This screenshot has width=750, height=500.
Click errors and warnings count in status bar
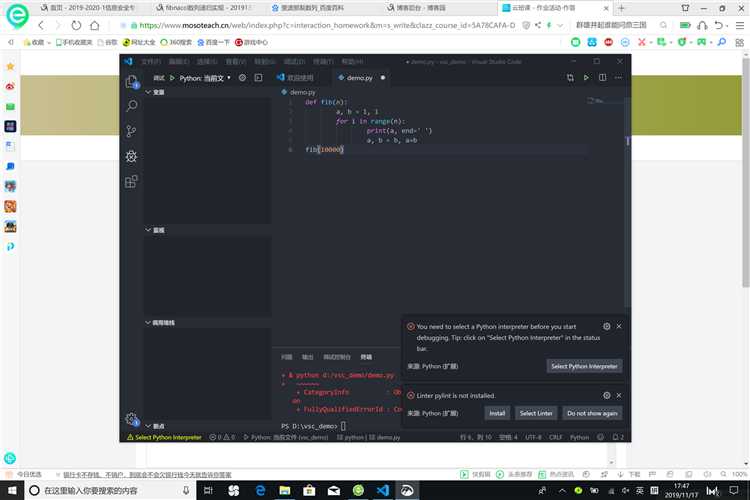[x=222, y=437]
